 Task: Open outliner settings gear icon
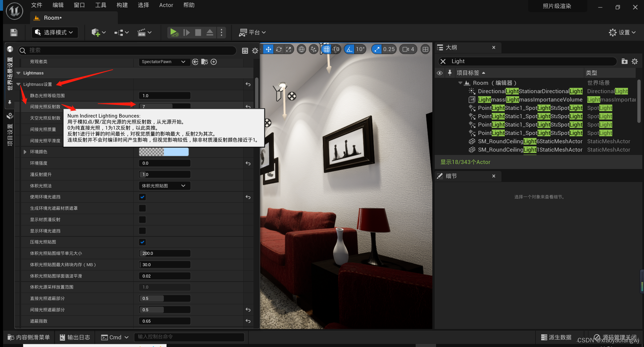click(635, 61)
